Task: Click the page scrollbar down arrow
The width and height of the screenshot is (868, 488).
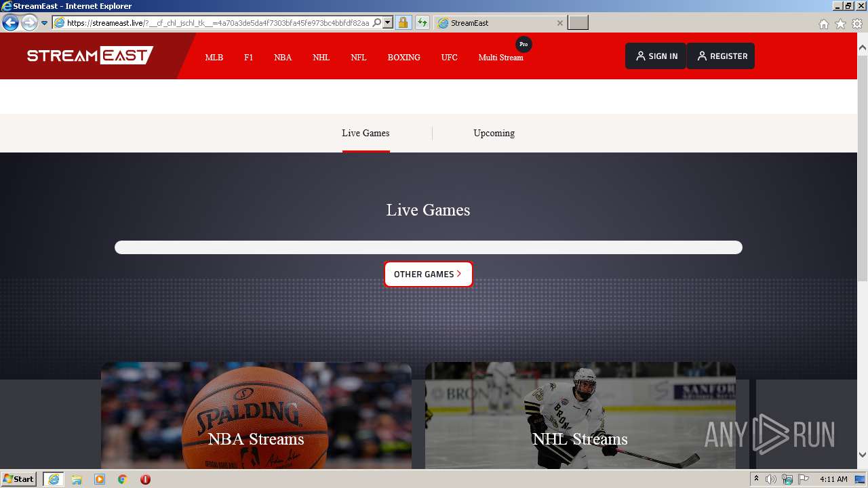Action: point(863,455)
